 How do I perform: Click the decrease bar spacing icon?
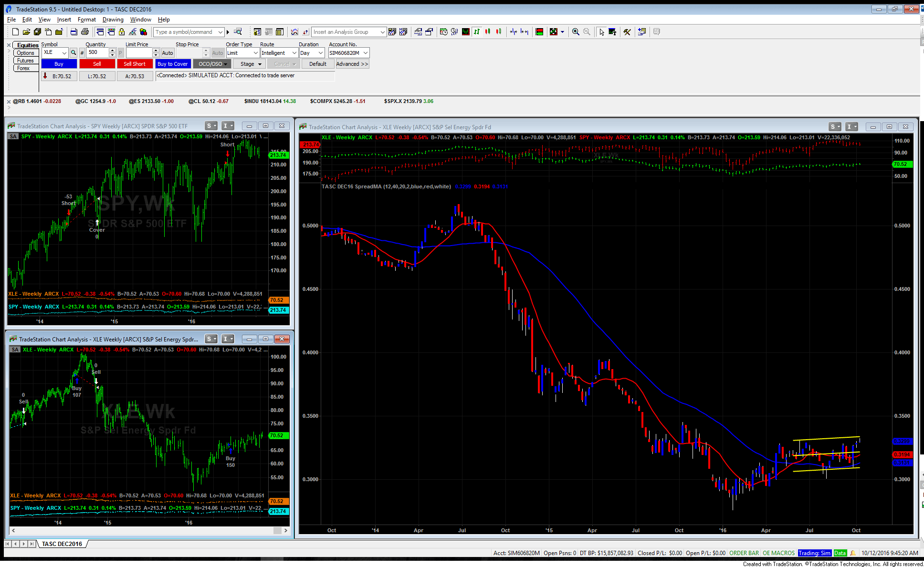pyautogui.click(x=514, y=32)
